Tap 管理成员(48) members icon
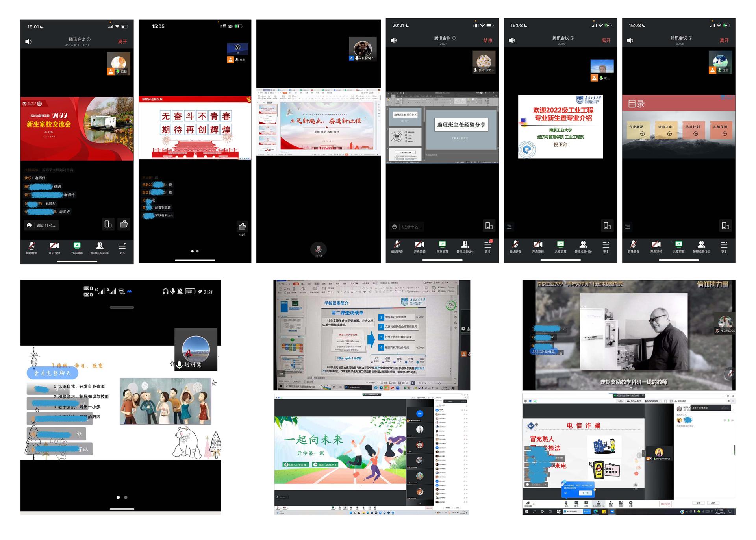 tap(583, 244)
